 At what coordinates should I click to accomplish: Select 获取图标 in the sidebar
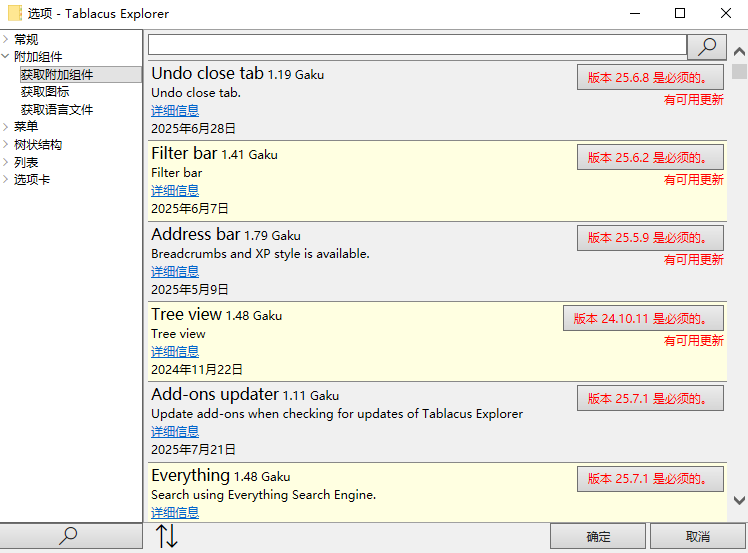coord(45,92)
